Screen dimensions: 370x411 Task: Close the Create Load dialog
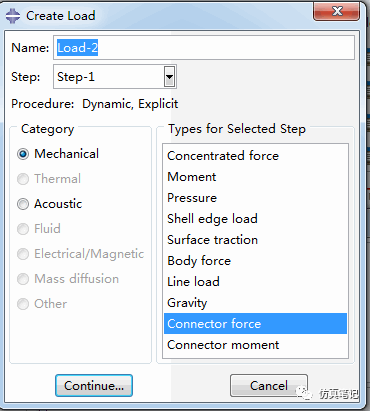point(337,11)
